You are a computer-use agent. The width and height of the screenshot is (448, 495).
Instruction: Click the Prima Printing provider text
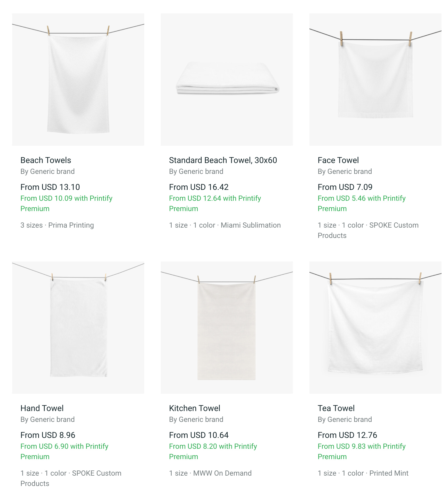pos(71,225)
